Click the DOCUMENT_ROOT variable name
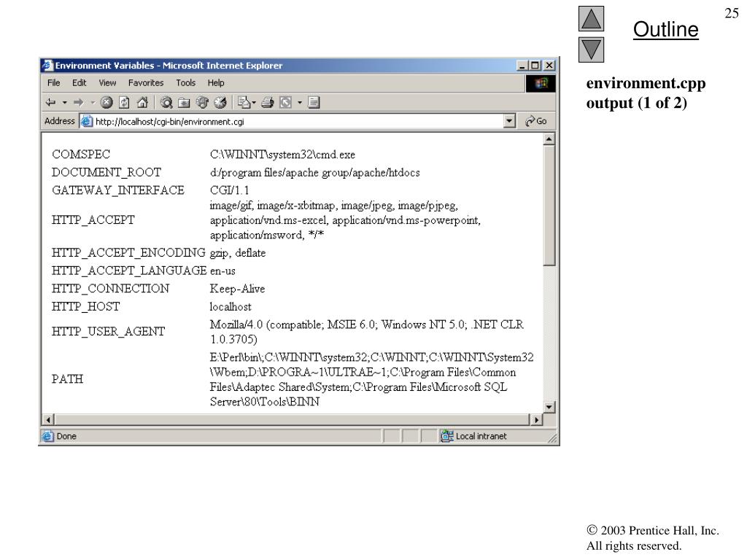Viewport: 747px width, 560px height. pyautogui.click(x=107, y=172)
